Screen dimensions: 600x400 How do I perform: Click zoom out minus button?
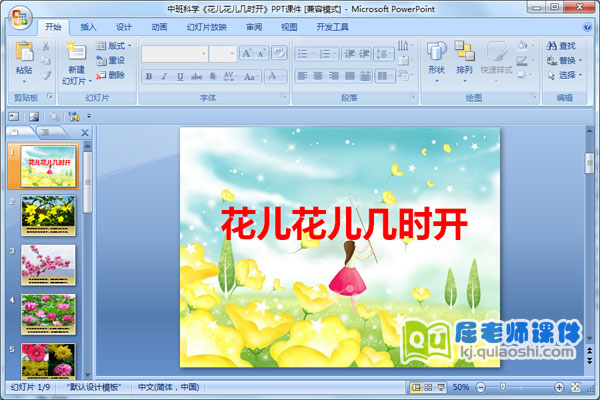[x=481, y=388]
